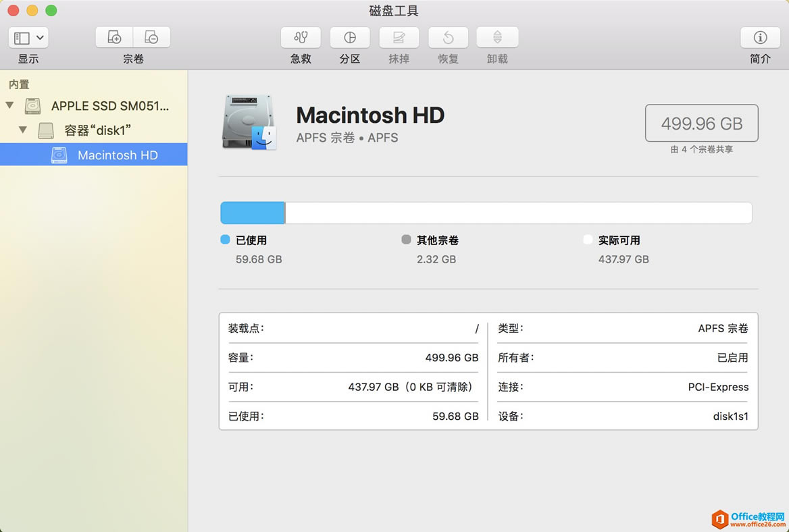Open the 分区 partition tool icon
The image size is (789, 532).
pyautogui.click(x=350, y=37)
